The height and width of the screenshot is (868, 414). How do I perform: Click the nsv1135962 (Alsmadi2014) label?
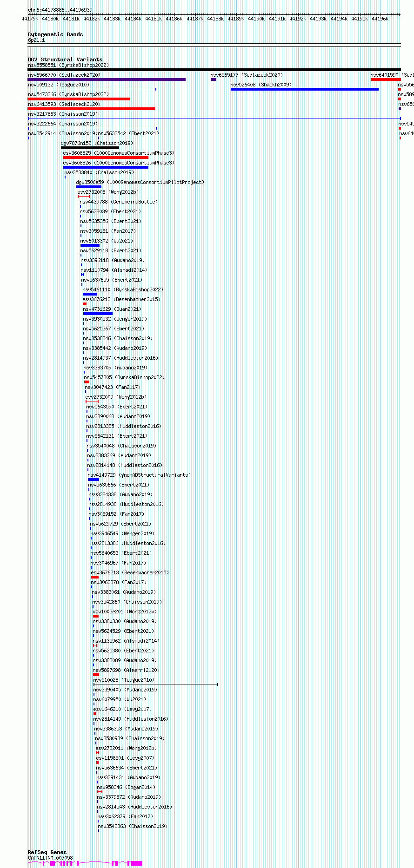[x=126, y=641]
